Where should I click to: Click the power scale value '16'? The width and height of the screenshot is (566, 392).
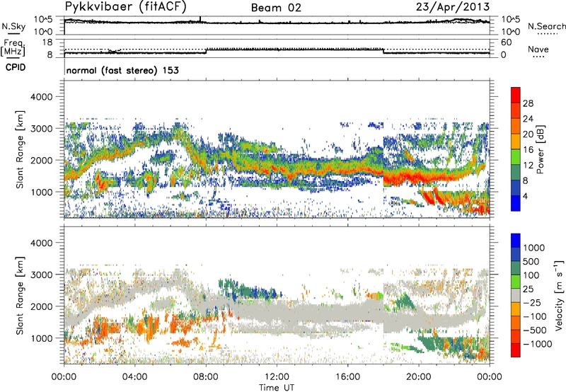click(x=528, y=150)
